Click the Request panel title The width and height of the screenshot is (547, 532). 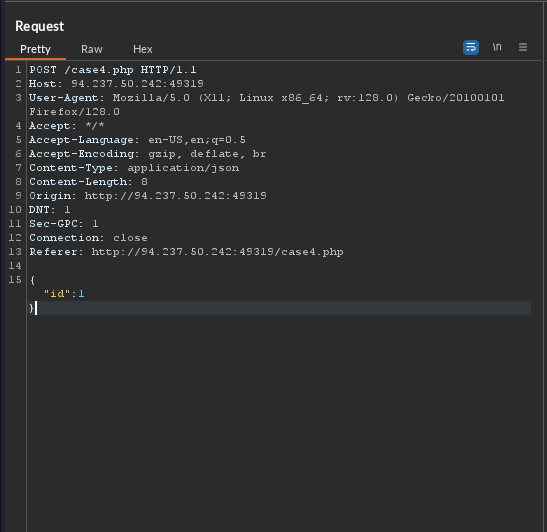39,27
